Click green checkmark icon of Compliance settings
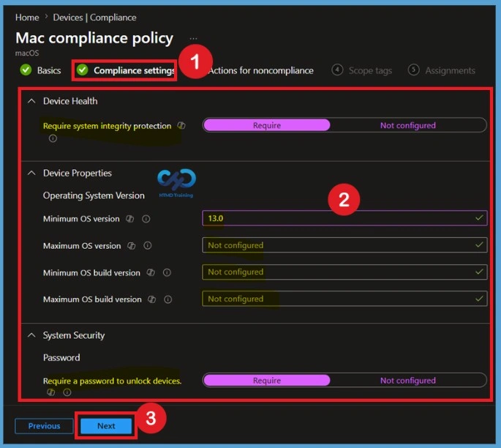Image resolution: width=501 pixels, height=448 pixels. pos(83,70)
